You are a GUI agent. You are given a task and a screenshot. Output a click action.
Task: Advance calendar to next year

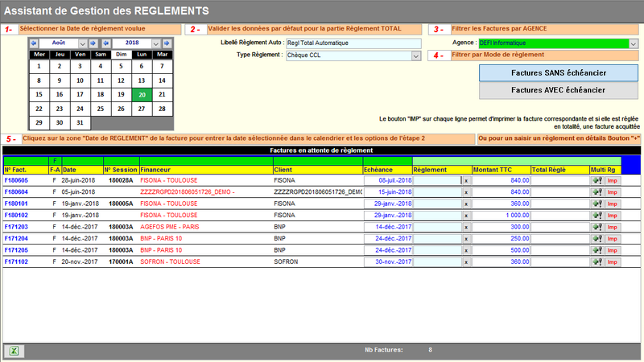click(x=166, y=43)
